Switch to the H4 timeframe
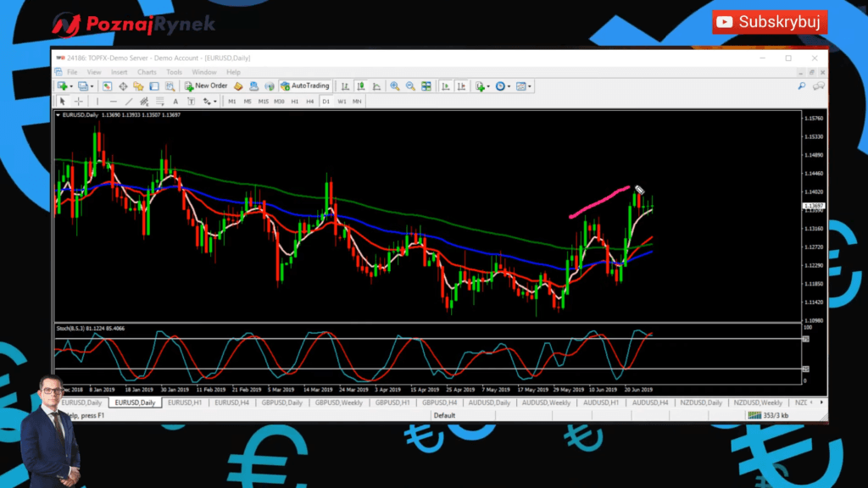This screenshot has height=488, width=868. 310,102
